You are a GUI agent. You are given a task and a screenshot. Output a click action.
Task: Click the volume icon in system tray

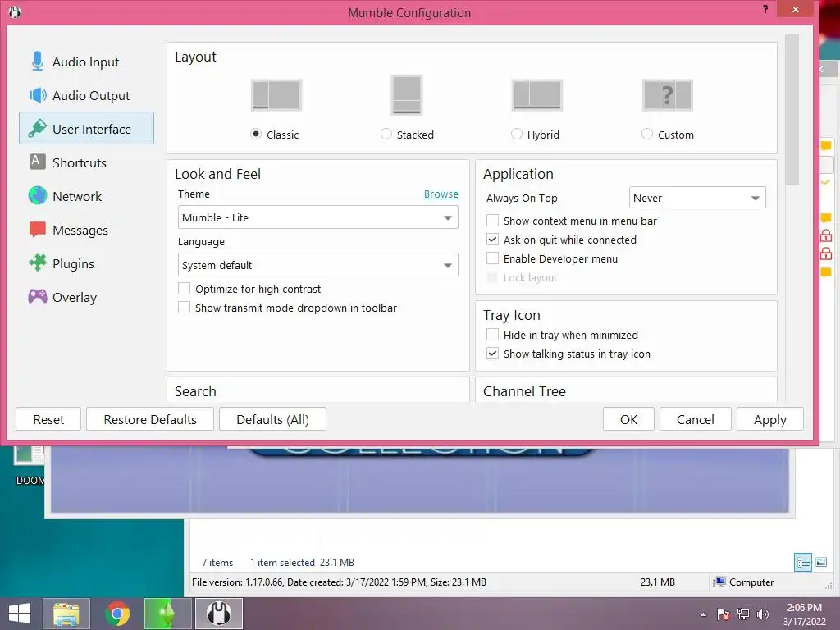[763, 614]
